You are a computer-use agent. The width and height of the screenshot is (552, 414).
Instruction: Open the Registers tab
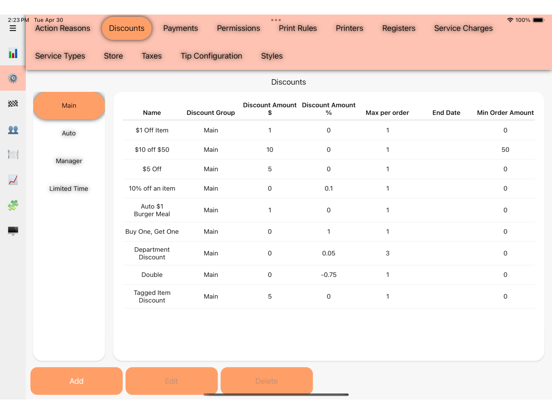(399, 28)
